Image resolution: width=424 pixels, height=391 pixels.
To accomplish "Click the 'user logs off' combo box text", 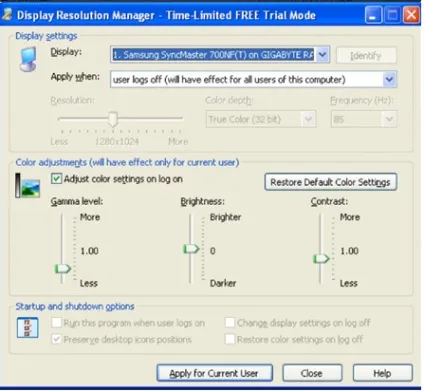I will (x=229, y=80).
